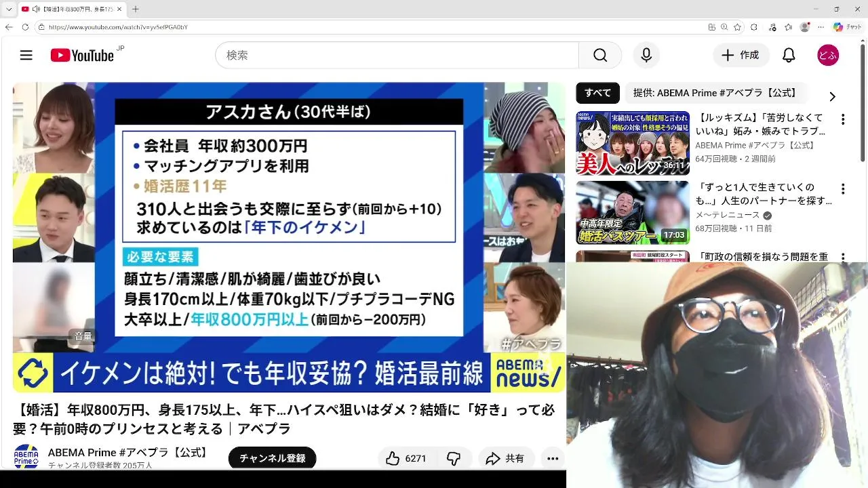
Task: Open options for the 町政の信頼 video
Action: pos(843,258)
